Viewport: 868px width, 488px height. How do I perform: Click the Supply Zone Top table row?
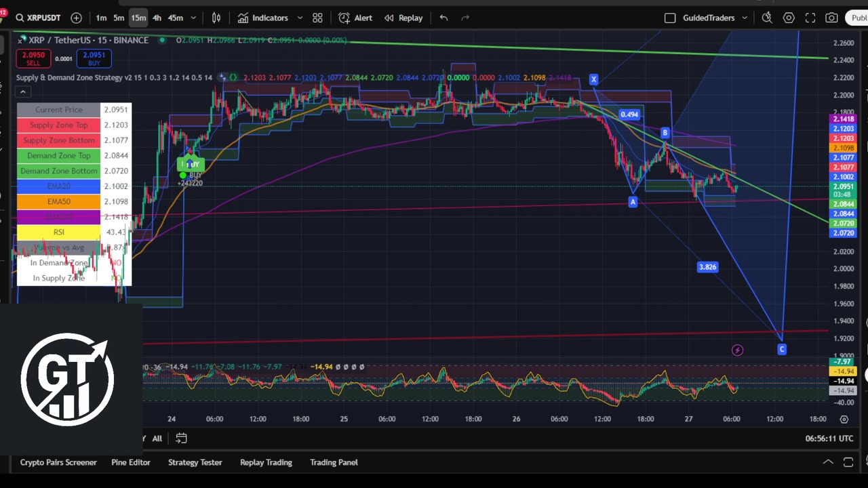click(x=74, y=125)
